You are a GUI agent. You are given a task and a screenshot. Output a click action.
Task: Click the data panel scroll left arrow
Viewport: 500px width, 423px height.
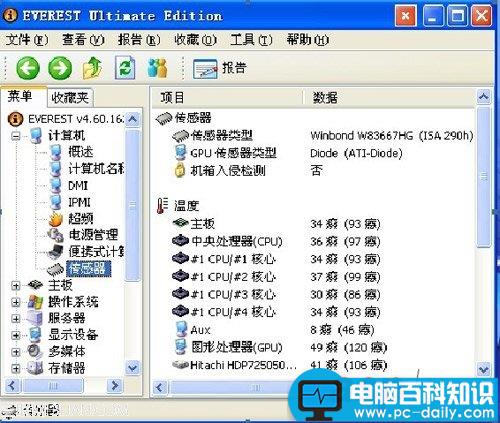(160, 388)
